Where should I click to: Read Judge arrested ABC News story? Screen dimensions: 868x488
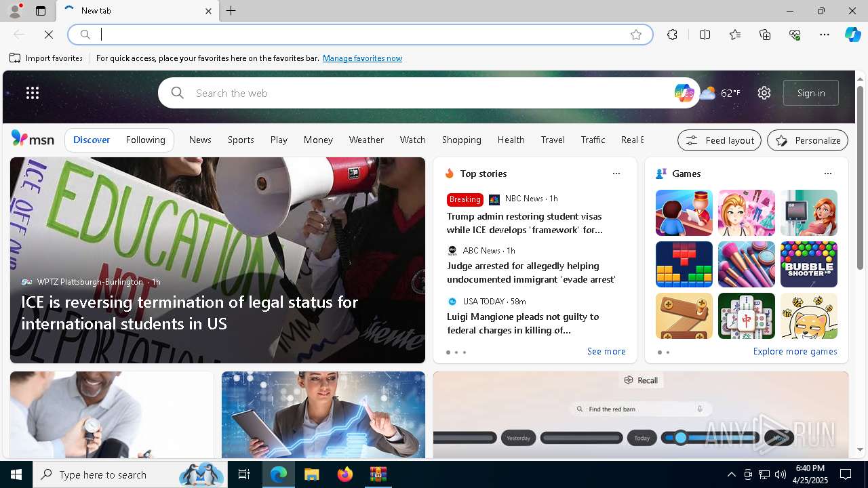[x=531, y=272]
